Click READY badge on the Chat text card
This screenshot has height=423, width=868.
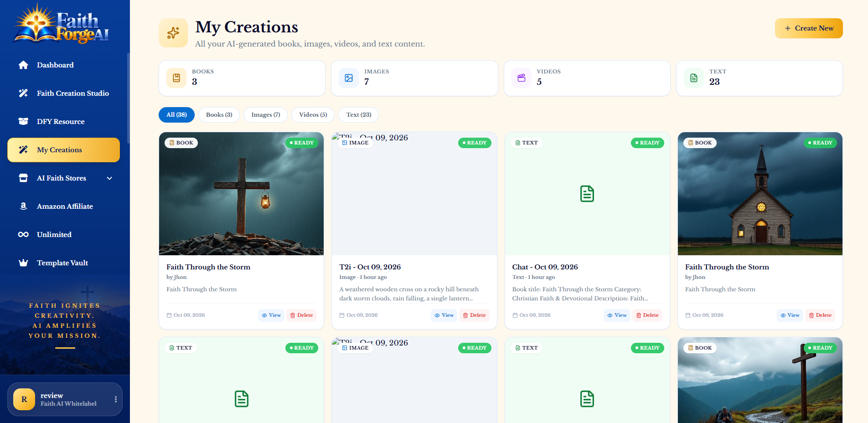coord(647,143)
